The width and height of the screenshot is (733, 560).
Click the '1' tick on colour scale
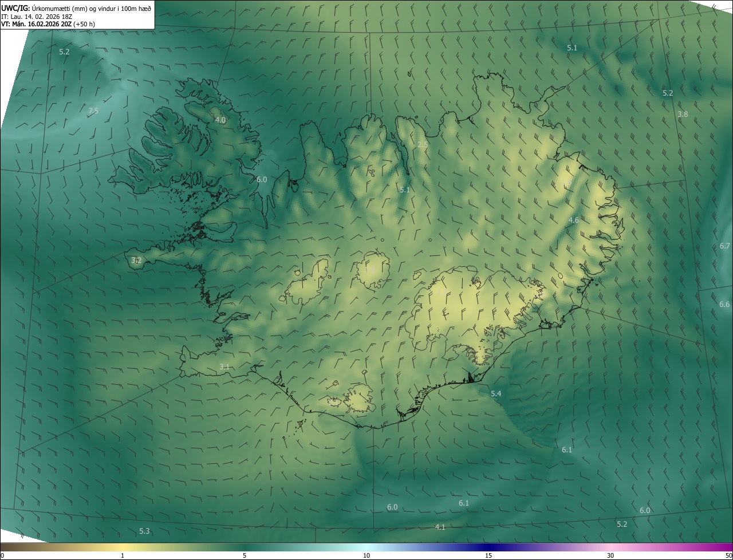[x=123, y=555]
